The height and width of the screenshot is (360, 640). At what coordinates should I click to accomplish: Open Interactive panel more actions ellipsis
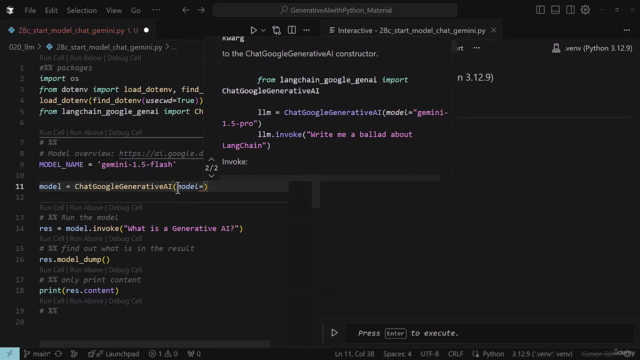[627, 30]
